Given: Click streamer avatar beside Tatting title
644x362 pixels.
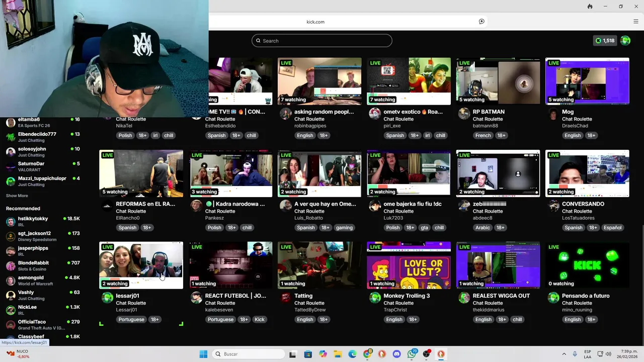Looking at the screenshot, I should (286, 298).
